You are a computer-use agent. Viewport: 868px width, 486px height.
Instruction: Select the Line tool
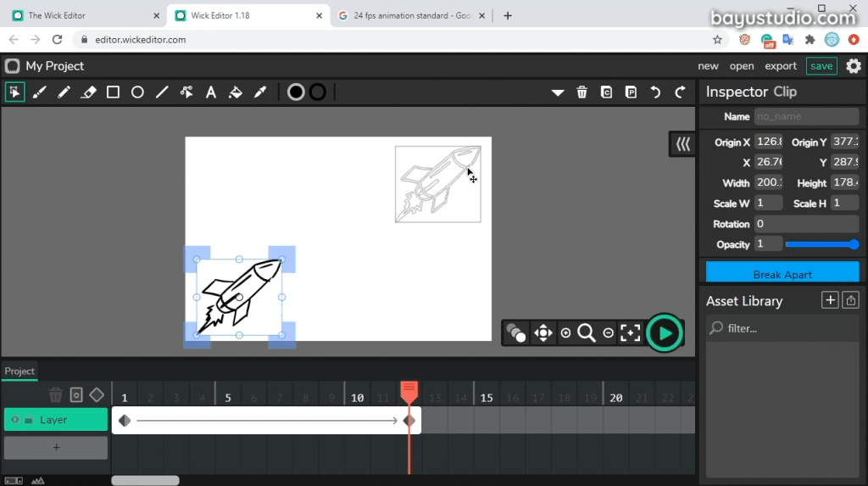coord(162,92)
